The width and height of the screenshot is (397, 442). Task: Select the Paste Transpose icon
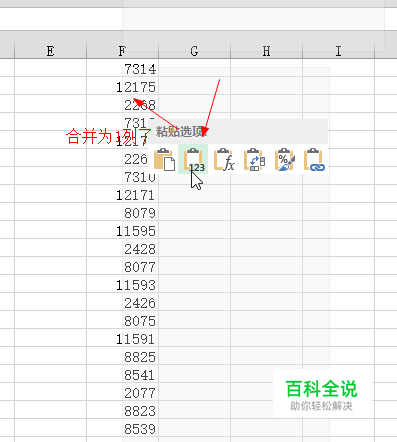(254, 159)
